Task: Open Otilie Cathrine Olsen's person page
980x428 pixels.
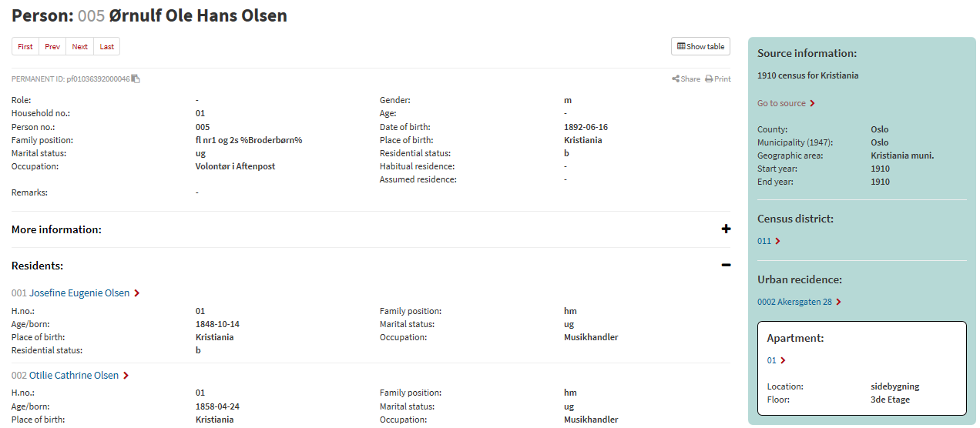Action: pos(73,376)
